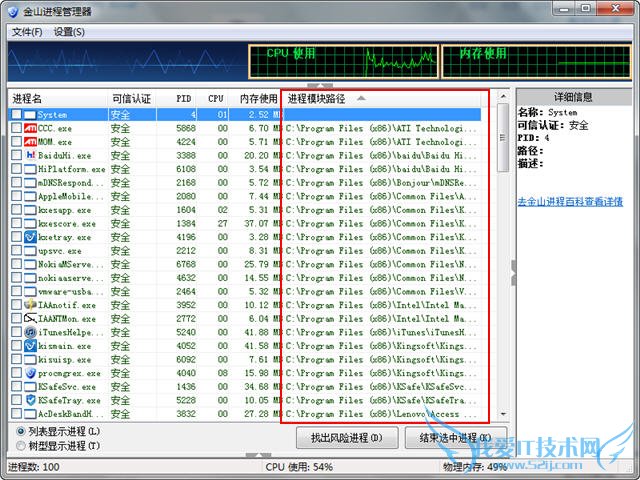Click the app shield icon in title bar
The height and width of the screenshot is (480, 640).
(x=13, y=11)
